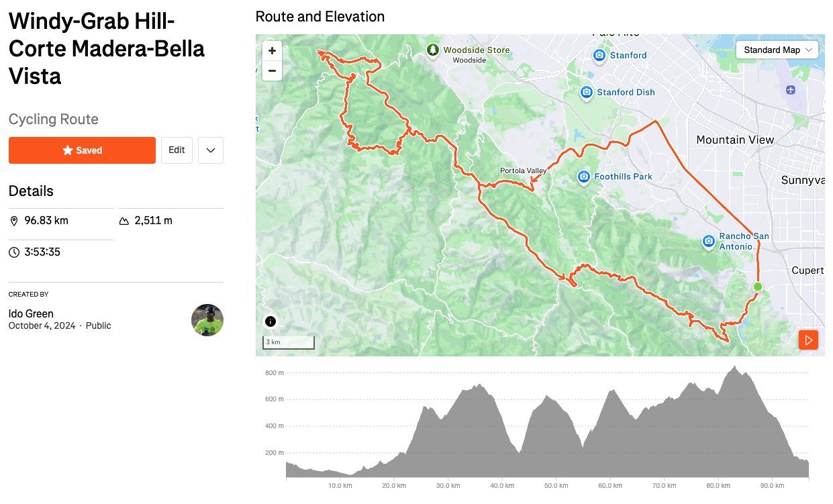833x504 pixels.
Task: Open the Foothills Park photo marker
Action: (x=584, y=177)
